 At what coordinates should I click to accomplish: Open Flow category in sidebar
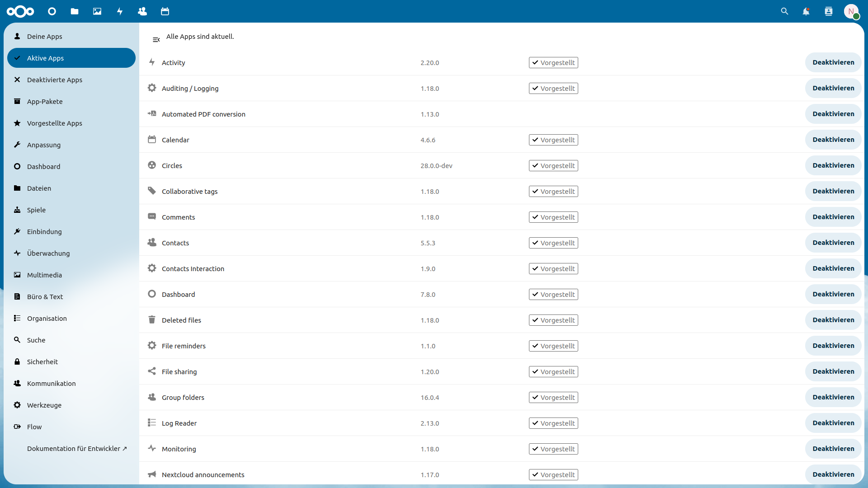(x=71, y=427)
